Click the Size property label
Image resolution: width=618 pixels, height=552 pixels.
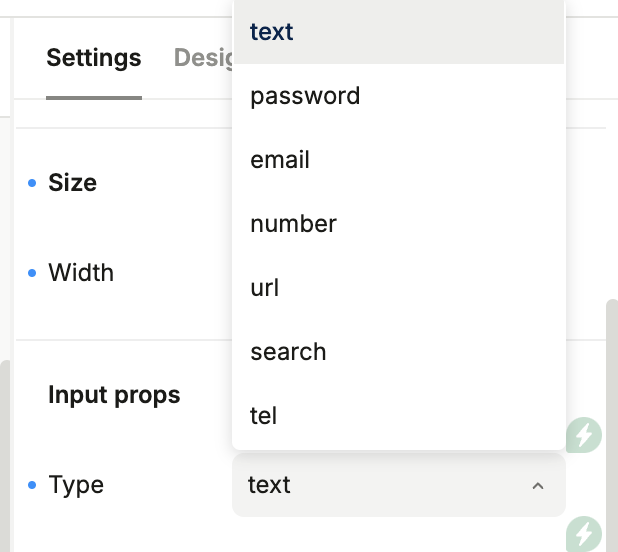(x=73, y=183)
